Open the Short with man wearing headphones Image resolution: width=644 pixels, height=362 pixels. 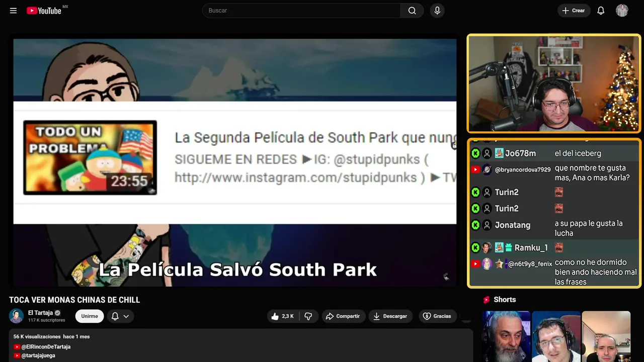(x=556, y=336)
